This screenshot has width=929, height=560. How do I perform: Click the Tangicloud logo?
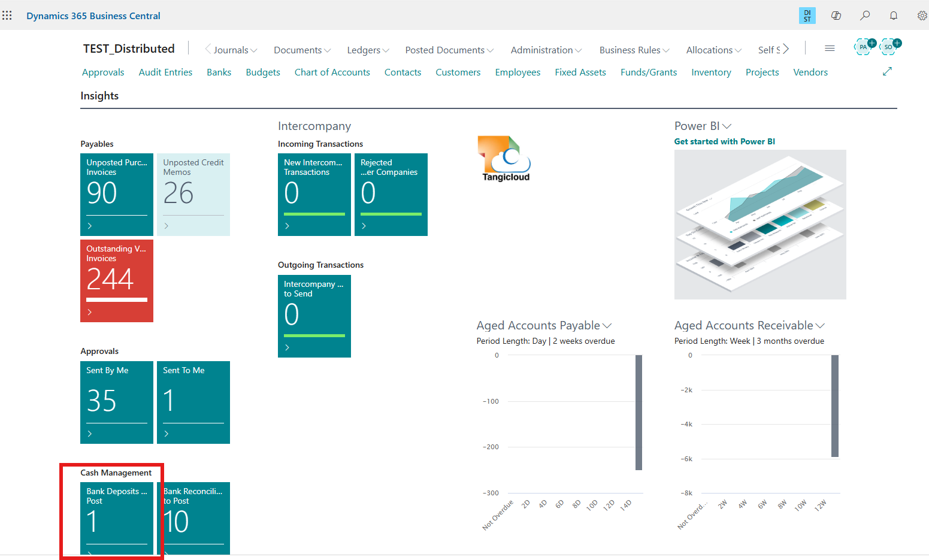point(506,159)
